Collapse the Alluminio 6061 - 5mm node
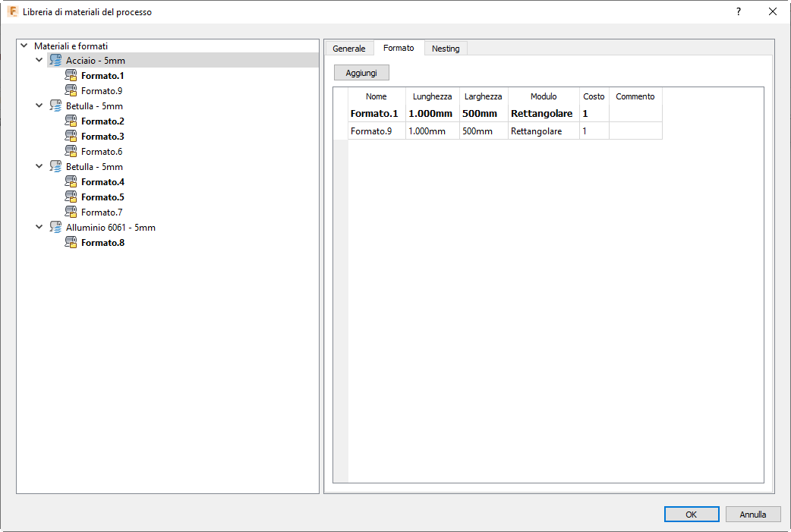This screenshot has height=532, width=791. click(39, 227)
